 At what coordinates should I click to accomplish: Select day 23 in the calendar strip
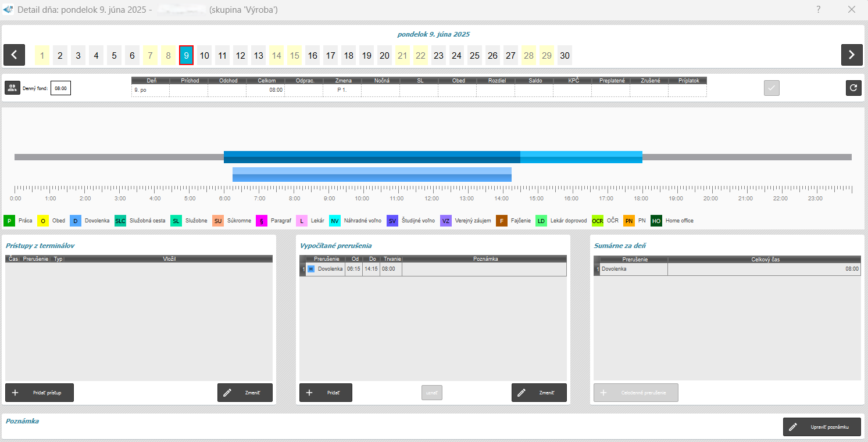pos(438,56)
